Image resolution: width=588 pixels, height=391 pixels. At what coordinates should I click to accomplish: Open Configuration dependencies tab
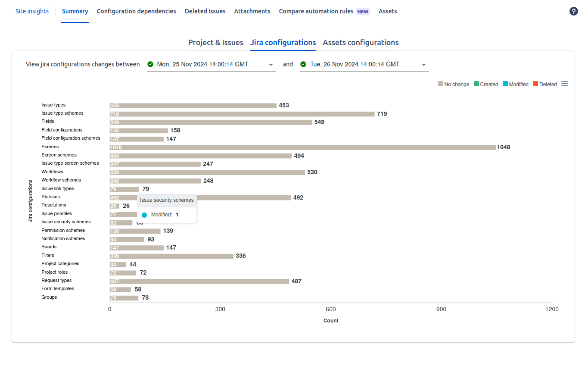click(x=137, y=11)
